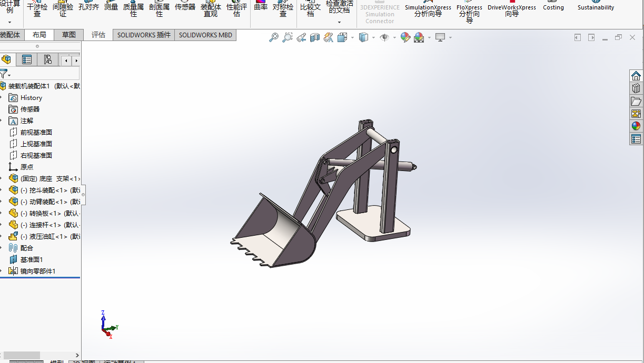Activate the Section View tool

tap(315, 37)
